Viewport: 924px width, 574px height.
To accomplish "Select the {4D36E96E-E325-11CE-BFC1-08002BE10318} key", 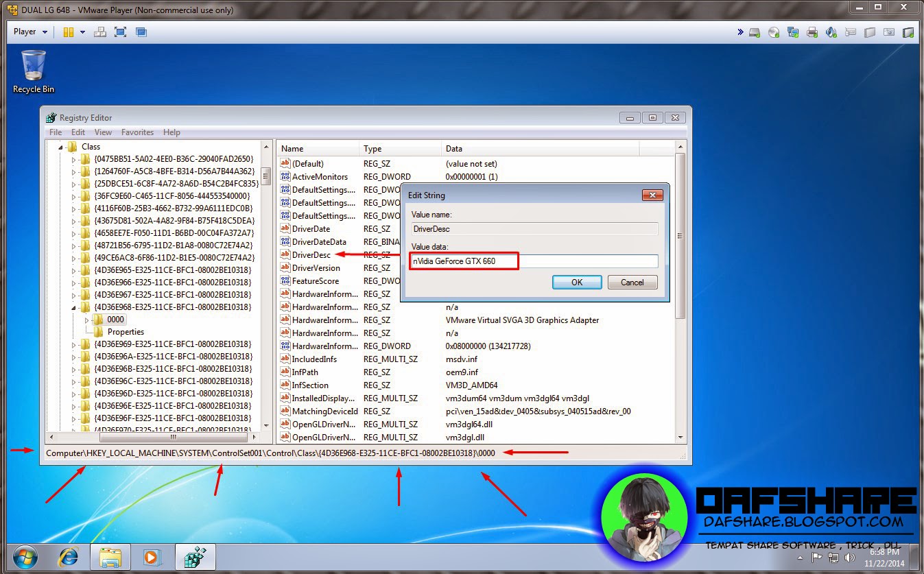I will 173,406.
